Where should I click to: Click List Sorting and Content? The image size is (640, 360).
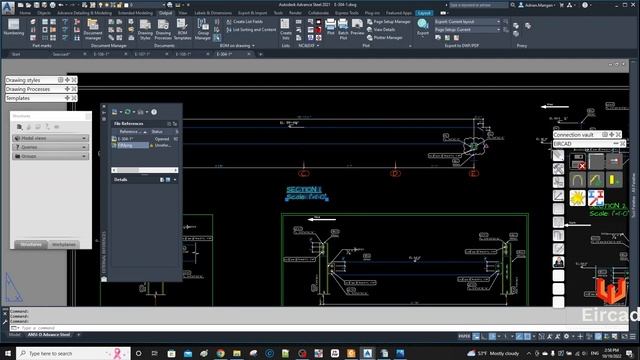point(251,29)
